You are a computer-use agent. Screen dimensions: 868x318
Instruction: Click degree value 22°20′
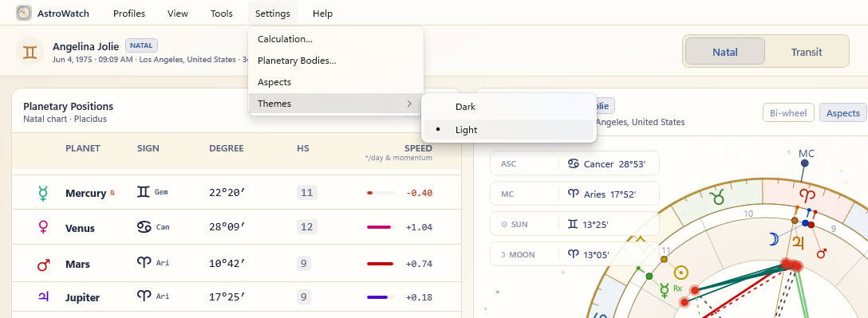(x=227, y=193)
